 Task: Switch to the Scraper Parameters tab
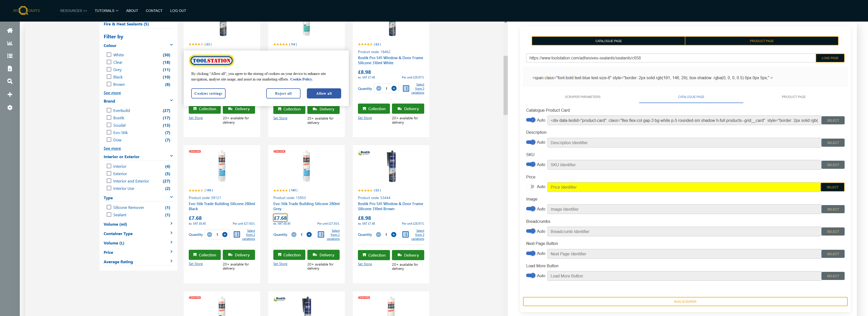pos(582,97)
